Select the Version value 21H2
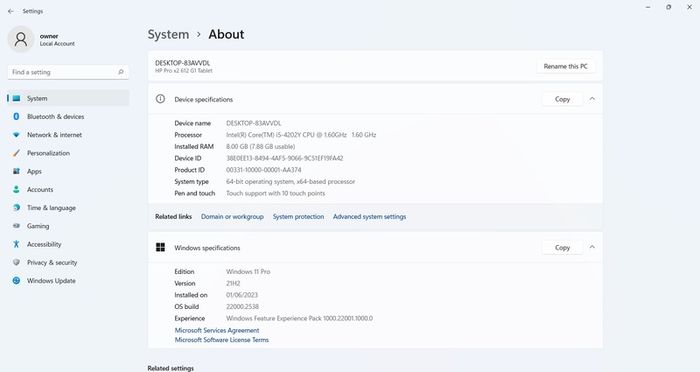 coord(233,283)
